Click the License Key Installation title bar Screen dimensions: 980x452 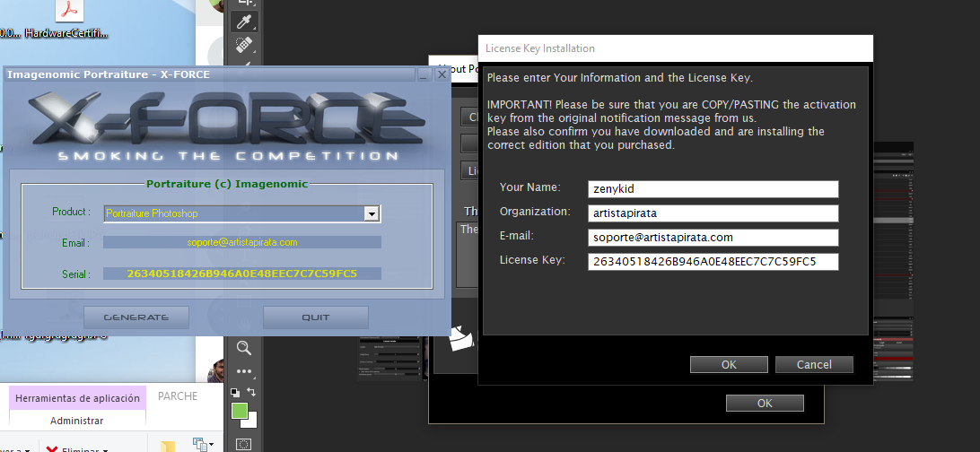pyautogui.click(x=675, y=48)
